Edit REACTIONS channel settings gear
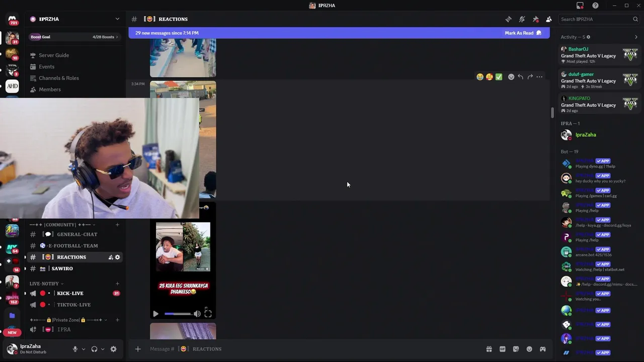 point(118,257)
